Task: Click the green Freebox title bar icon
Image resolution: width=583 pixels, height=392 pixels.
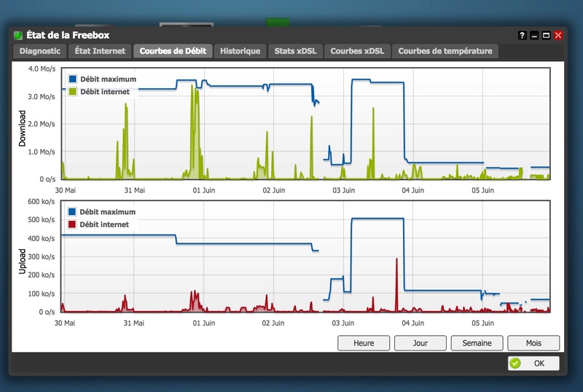Action: click(18, 35)
